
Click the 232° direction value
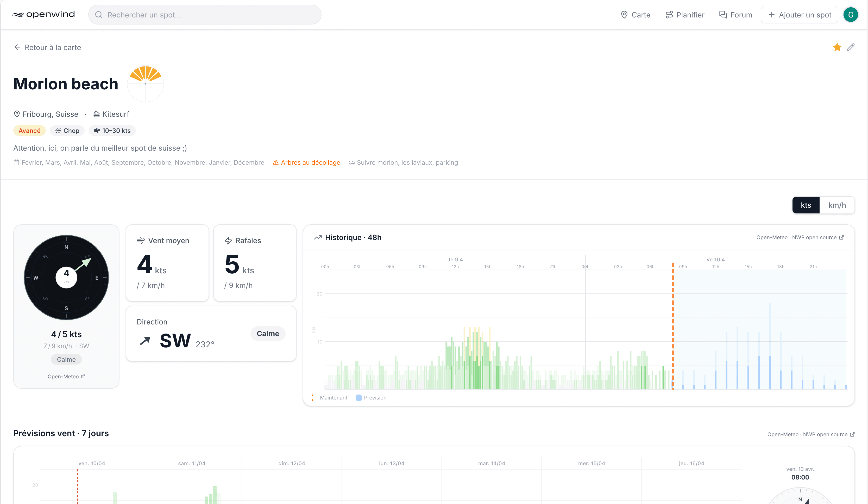pyautogui.click(x=205, y=345)
